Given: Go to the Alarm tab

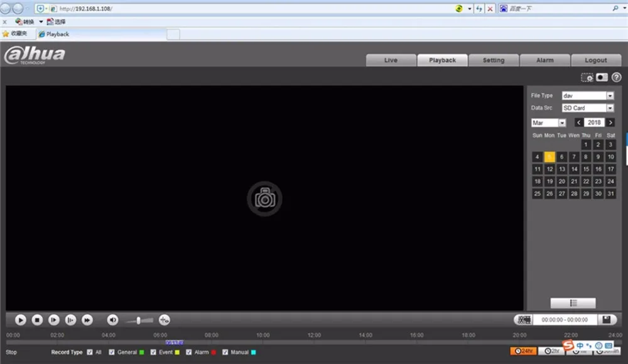Looking at the screenshot, I should pos(544,60).
